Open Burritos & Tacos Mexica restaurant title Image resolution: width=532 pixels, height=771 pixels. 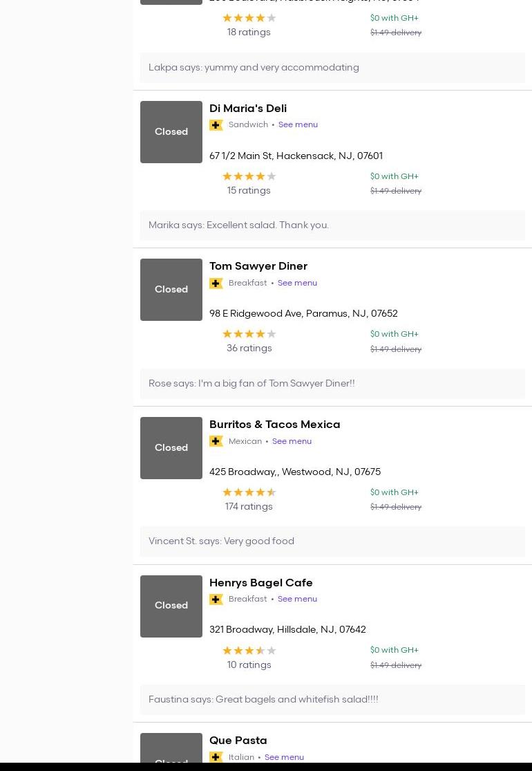click(x=275, y=425)
